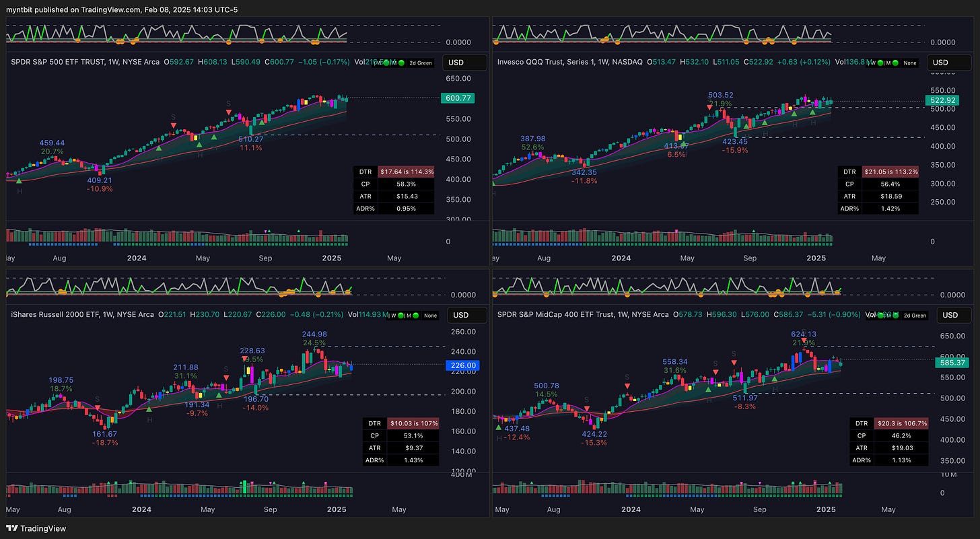Click the 342.35 swing low label
The width and height of the screenshot is (980, 539).
[584, 172]
